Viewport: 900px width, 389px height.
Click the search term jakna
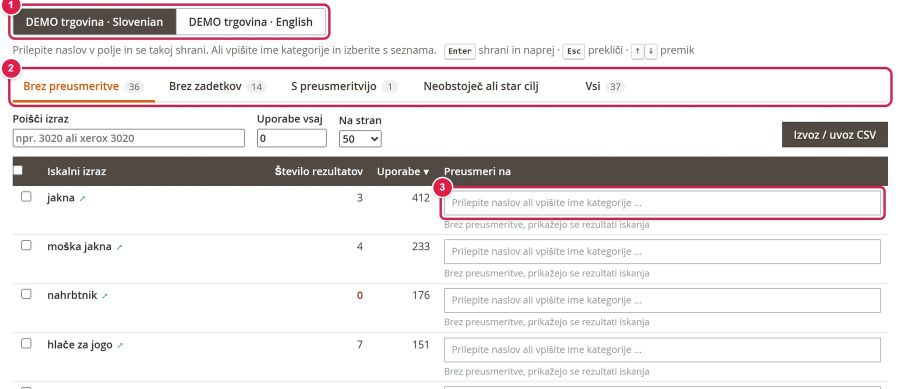61,198
